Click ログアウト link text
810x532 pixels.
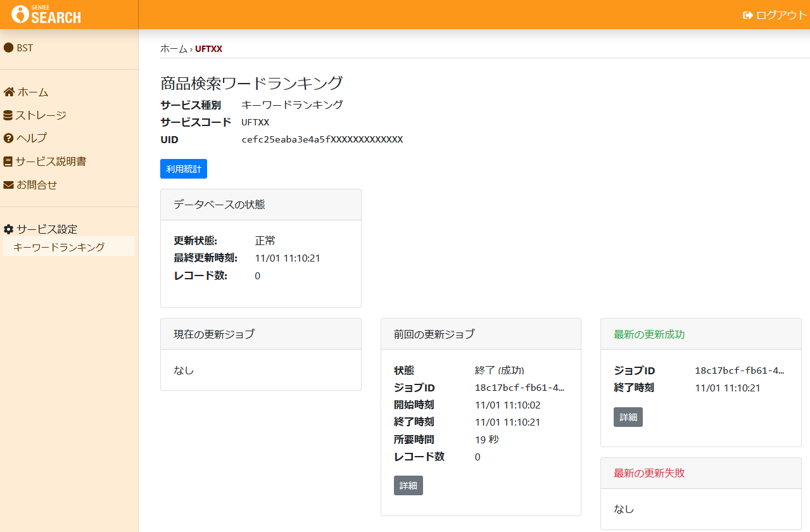782,15
